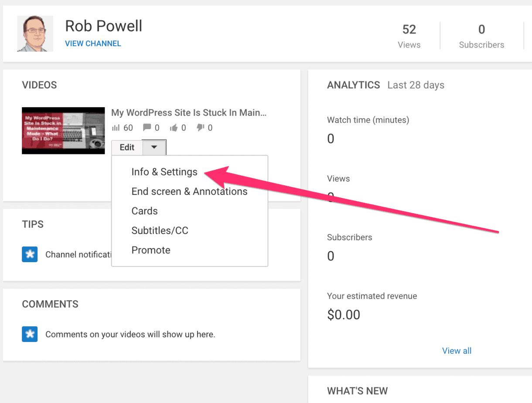
Task: Select Promote in the dropdown menu
Action: tap(151, 250)
